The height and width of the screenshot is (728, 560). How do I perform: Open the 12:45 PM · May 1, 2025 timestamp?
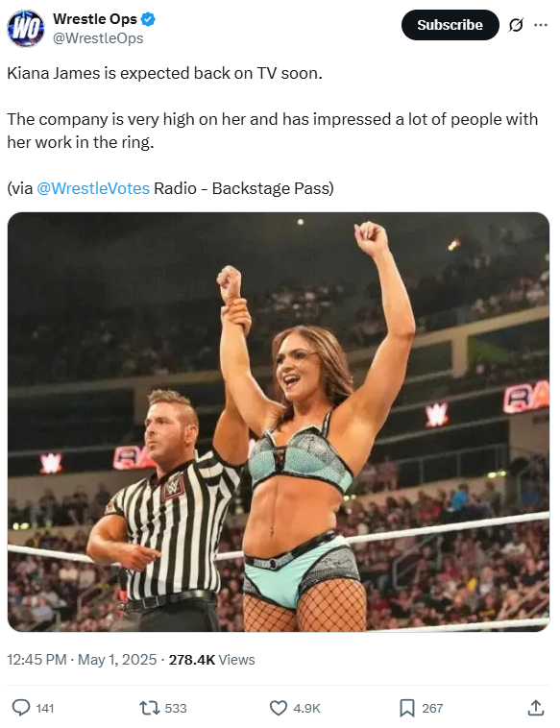(x=82, y=660)
